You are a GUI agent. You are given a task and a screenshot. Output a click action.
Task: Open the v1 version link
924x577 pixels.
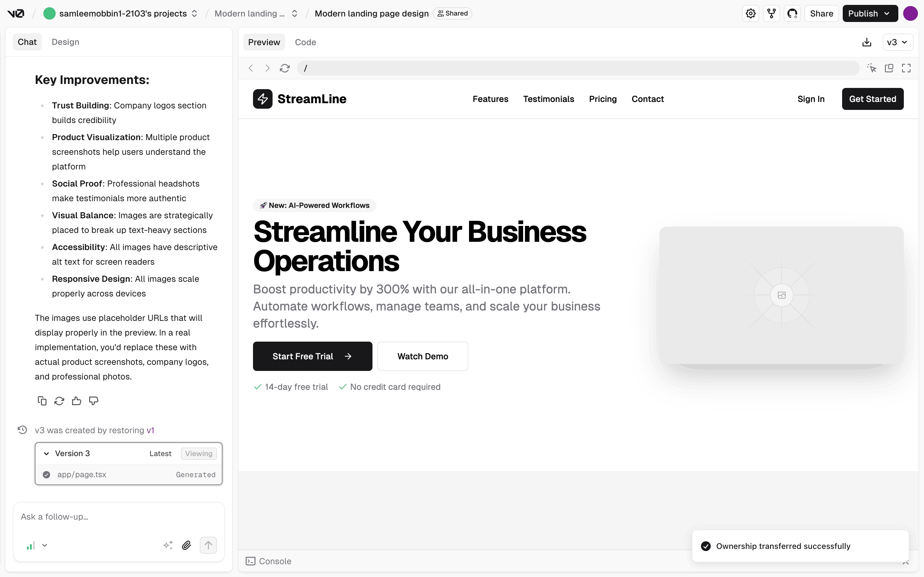(150, 430)
